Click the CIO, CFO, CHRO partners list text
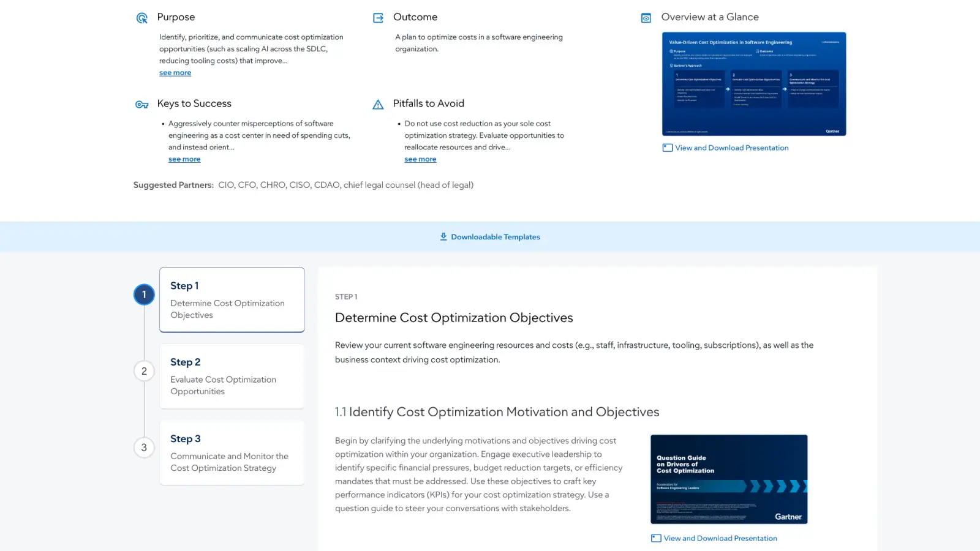980x551 pixels. point(345,185)
